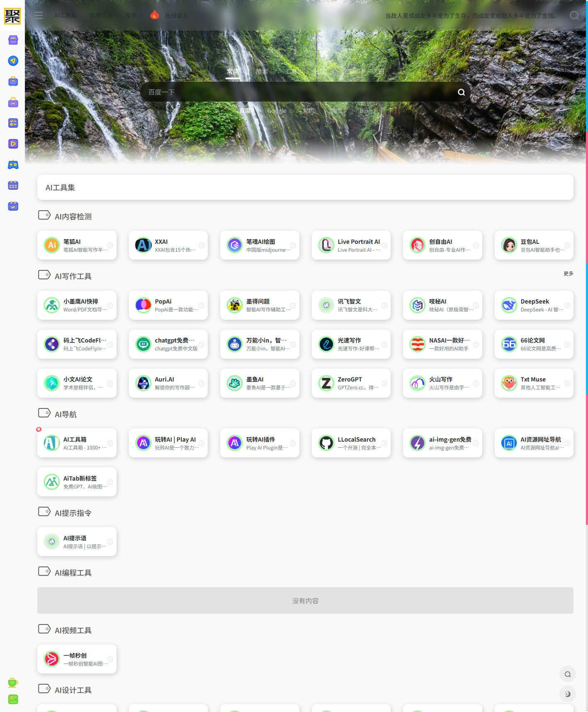The width and height of the screenshot is (588, 712).
Task: Open the hamburger menu in the top bar
Action: 39,15
